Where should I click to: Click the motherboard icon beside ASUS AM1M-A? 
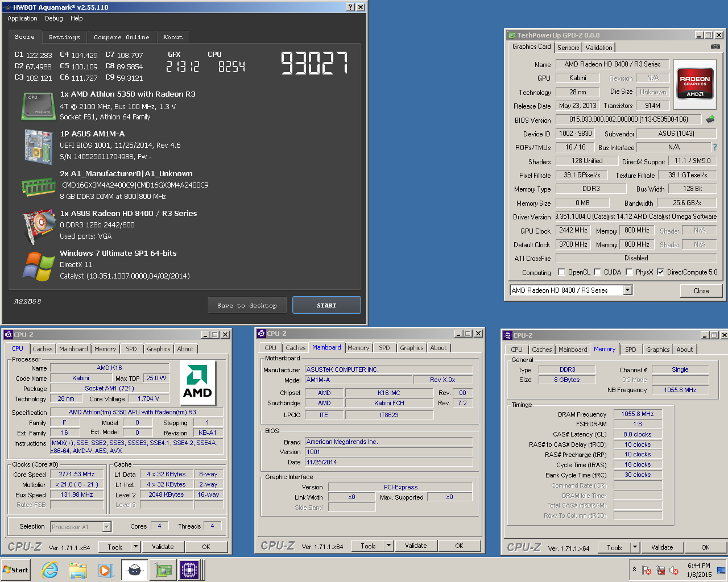38,147
